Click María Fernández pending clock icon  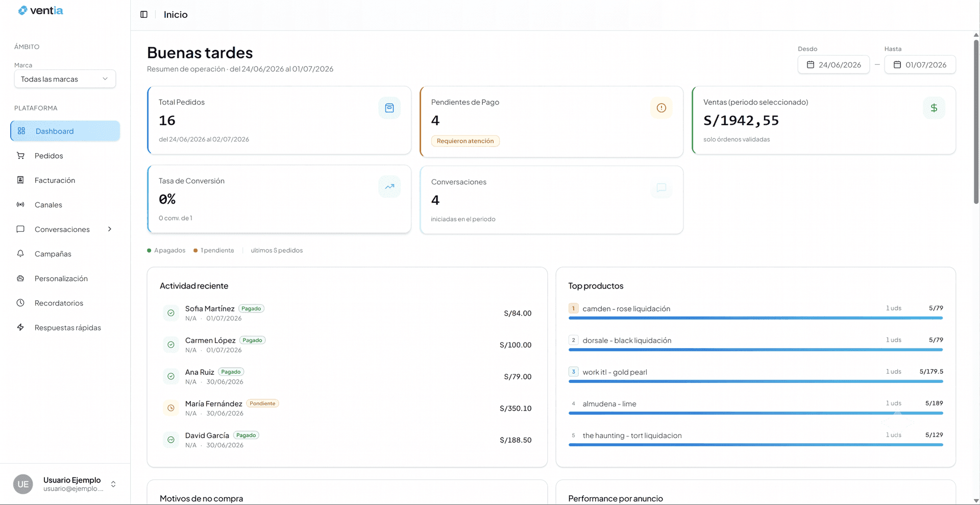tap(171, 408)
